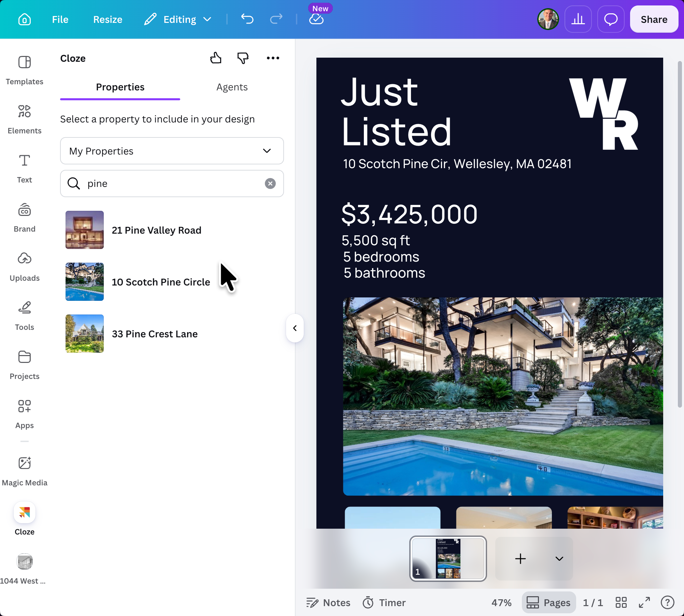Viewport: 684px width, 616px height.
Task: Toggle the Pages view button
Action: pos(549,603)
